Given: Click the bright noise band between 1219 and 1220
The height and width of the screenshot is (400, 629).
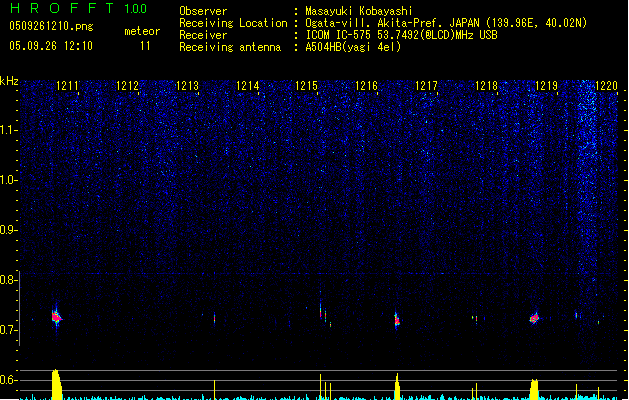Looking at the screenshot, I should [587, 181].
